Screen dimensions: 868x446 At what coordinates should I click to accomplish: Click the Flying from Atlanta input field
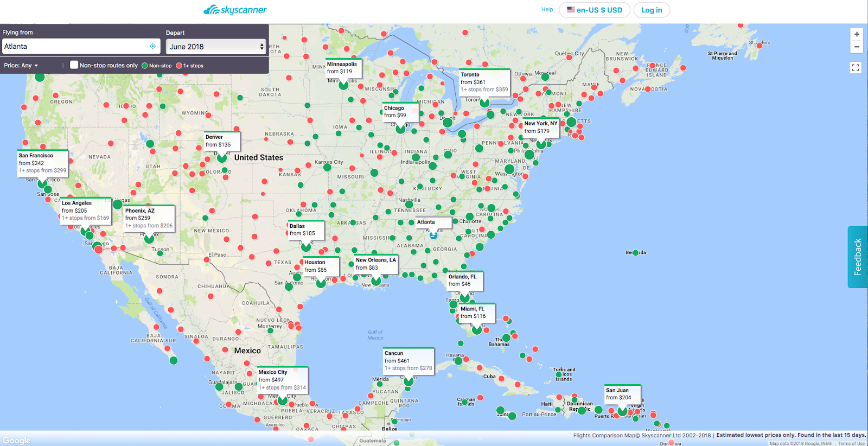81,46
